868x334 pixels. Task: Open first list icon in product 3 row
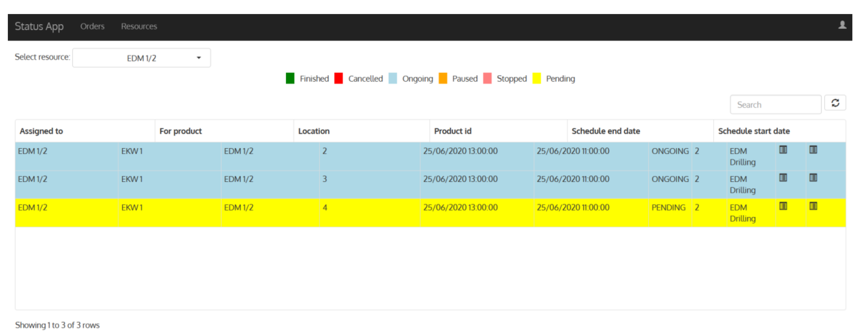click(783, 178)
